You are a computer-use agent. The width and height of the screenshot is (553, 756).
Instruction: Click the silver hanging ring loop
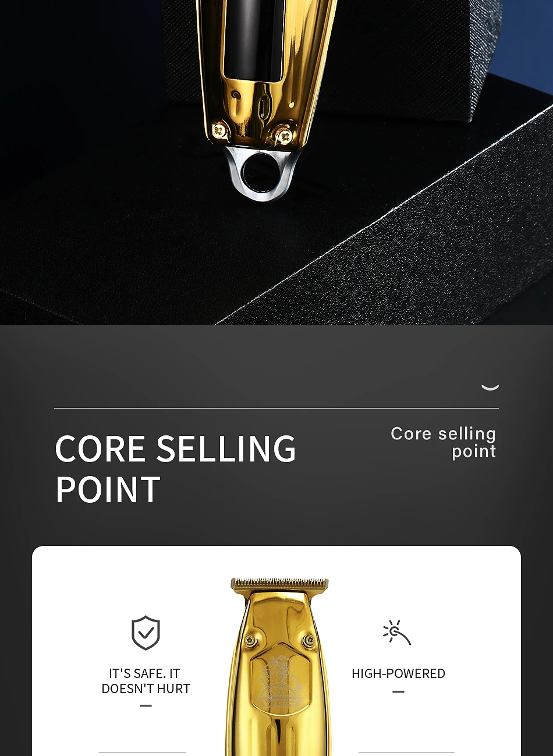pos(262,173)
